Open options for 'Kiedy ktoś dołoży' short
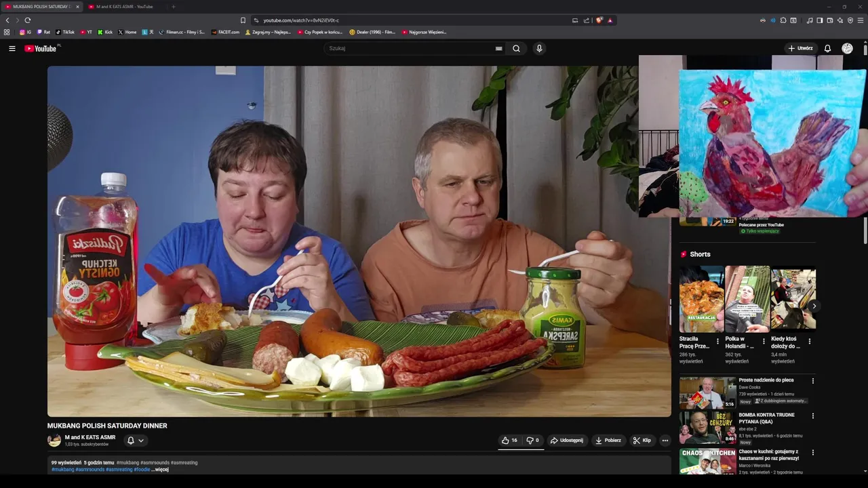The width and height of the screenshot is (868, 488). (x=809, y=342)
